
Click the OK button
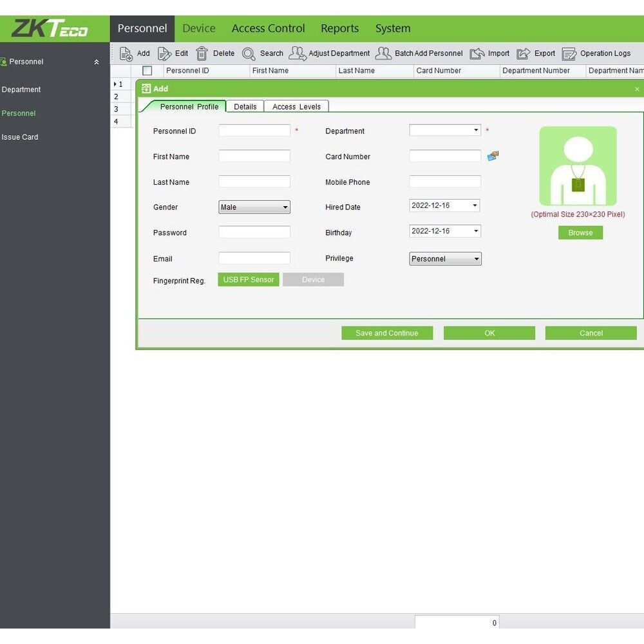489,333
